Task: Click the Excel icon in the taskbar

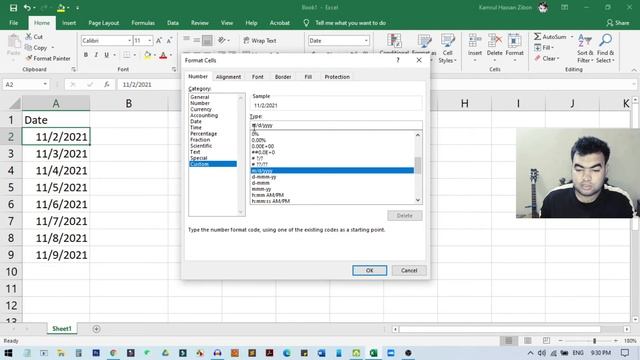Action: point(373,353)
